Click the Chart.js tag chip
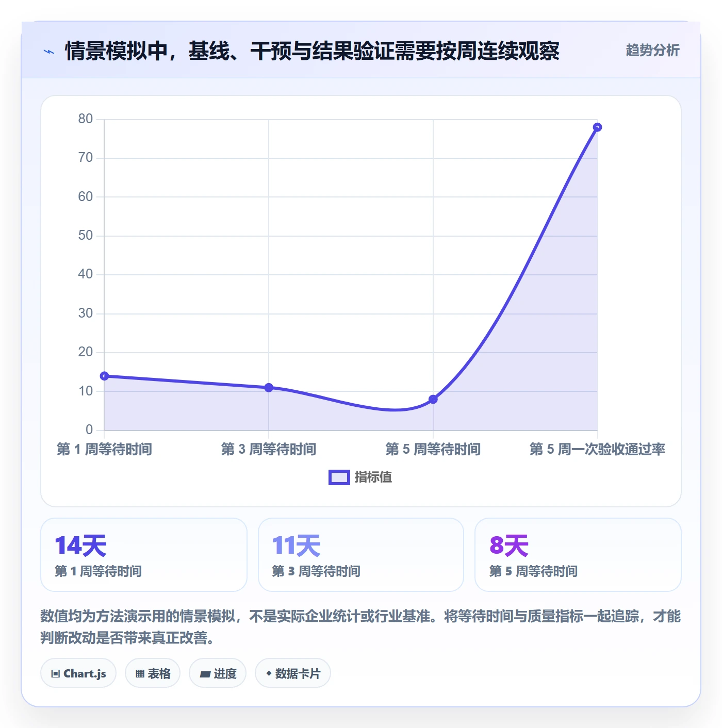722x728 pixels. pos(78,673)
